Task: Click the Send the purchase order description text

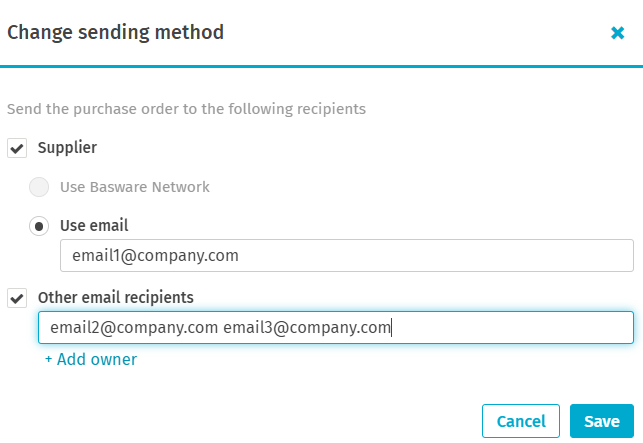Action: tap(186, 109)
